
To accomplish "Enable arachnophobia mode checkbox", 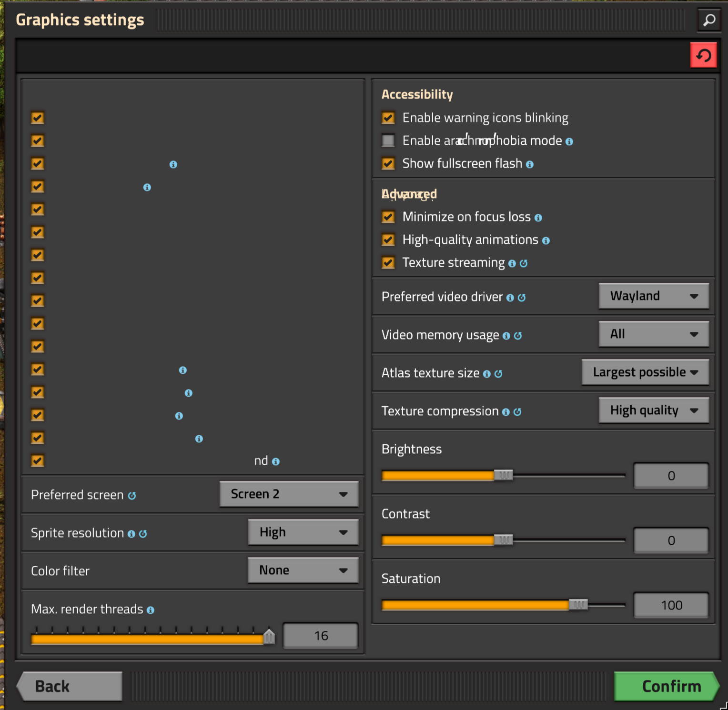I will coord(388,140).
